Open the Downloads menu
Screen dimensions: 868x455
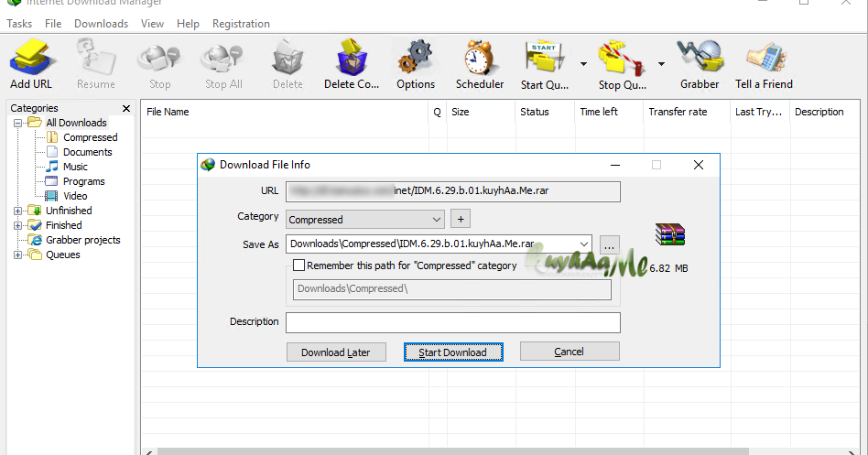coord(102,24)
